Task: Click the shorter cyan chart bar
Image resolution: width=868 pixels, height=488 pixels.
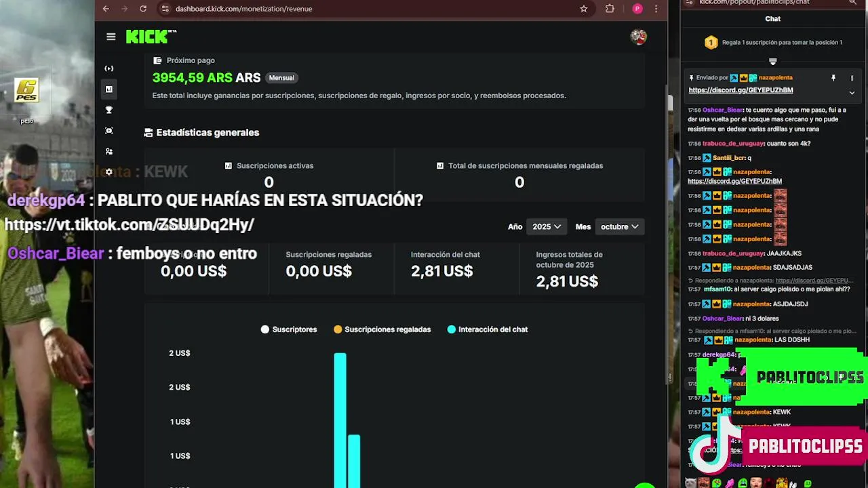Action: [354, 461]
